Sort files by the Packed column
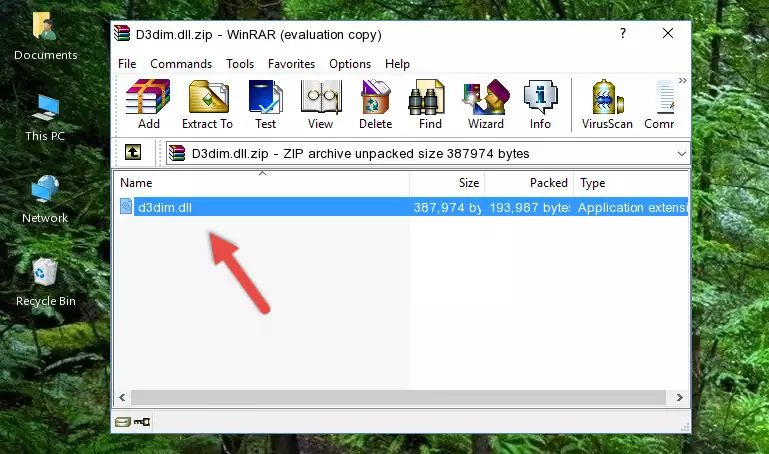Viewport: 769px width, 454px height. tap(529, 183)
